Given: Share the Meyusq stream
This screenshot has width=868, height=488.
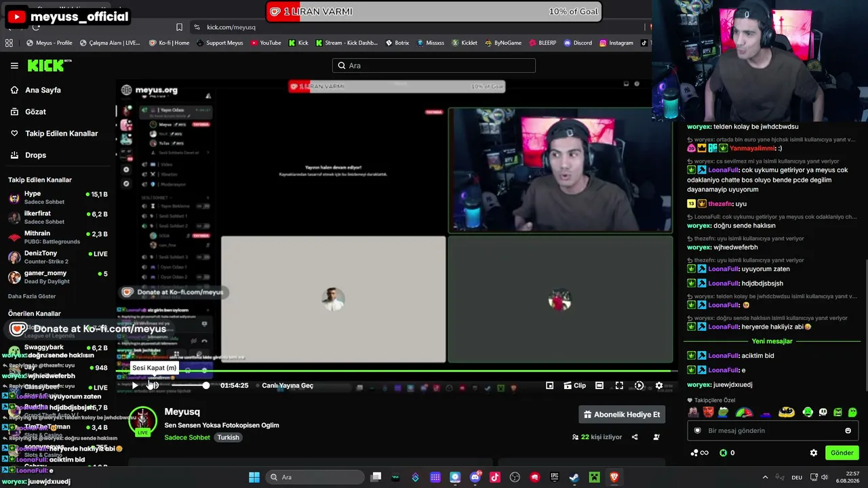Looking at the screenshot, I should coord(635,437).
